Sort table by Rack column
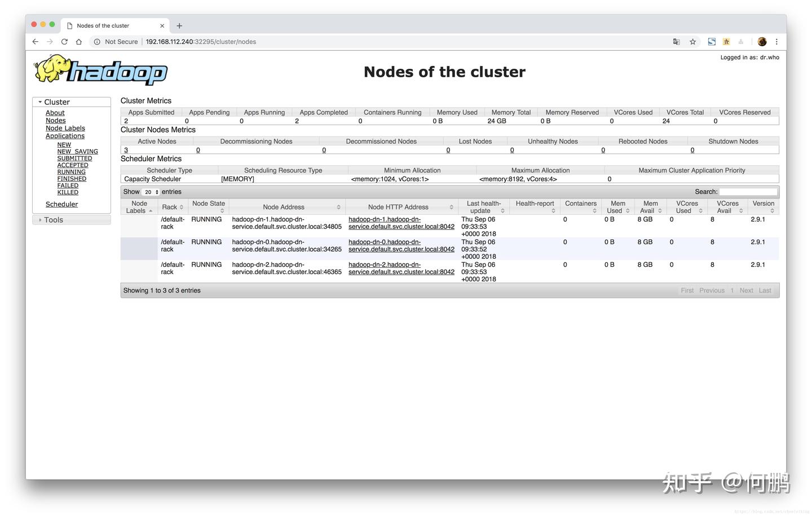 pos(173,207)
